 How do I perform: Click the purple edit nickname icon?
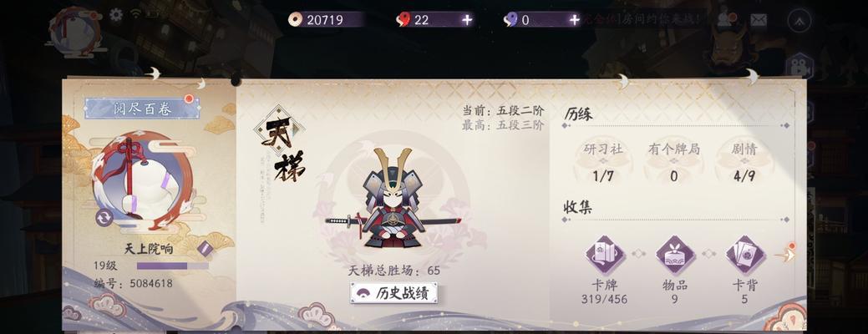205,248
